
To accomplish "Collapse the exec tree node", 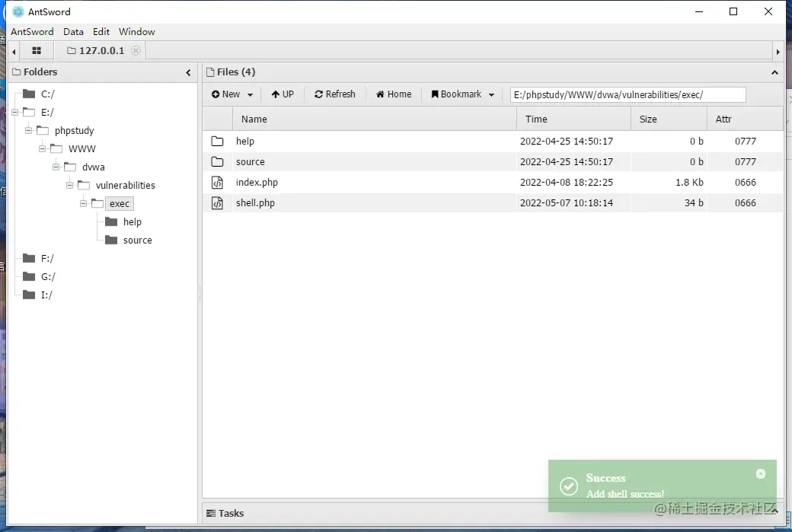I will pos(83,203).
